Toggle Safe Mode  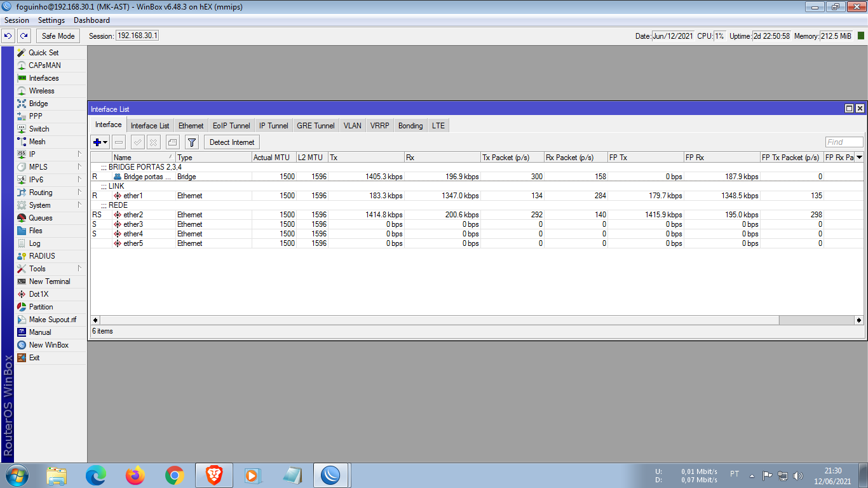58,36
